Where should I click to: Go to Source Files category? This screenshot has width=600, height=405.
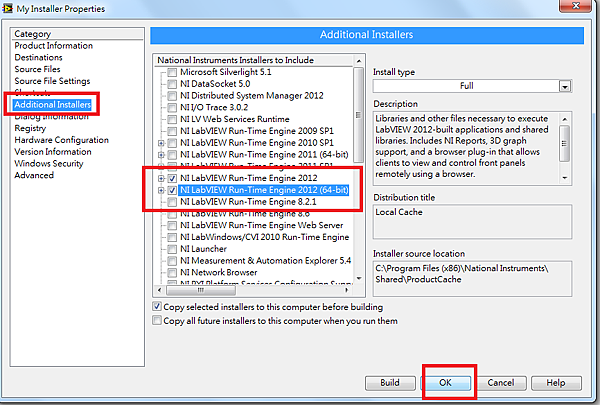coord(38,69)
